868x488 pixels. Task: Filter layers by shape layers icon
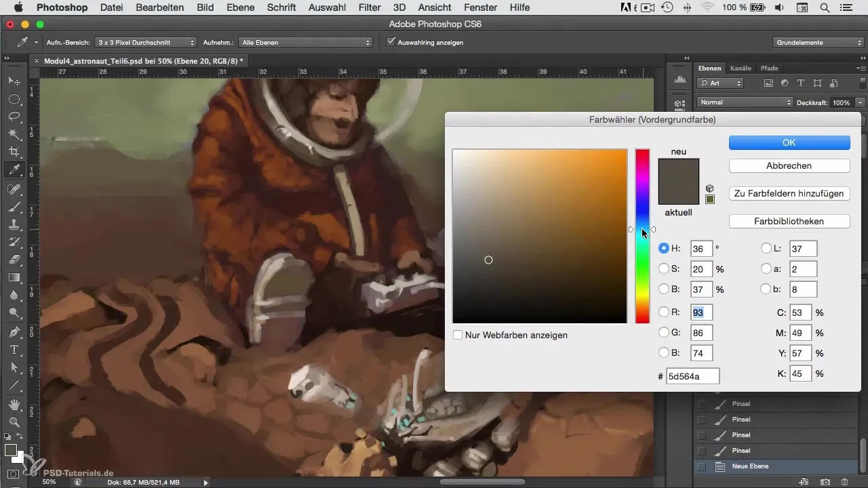tap(817, 83)
